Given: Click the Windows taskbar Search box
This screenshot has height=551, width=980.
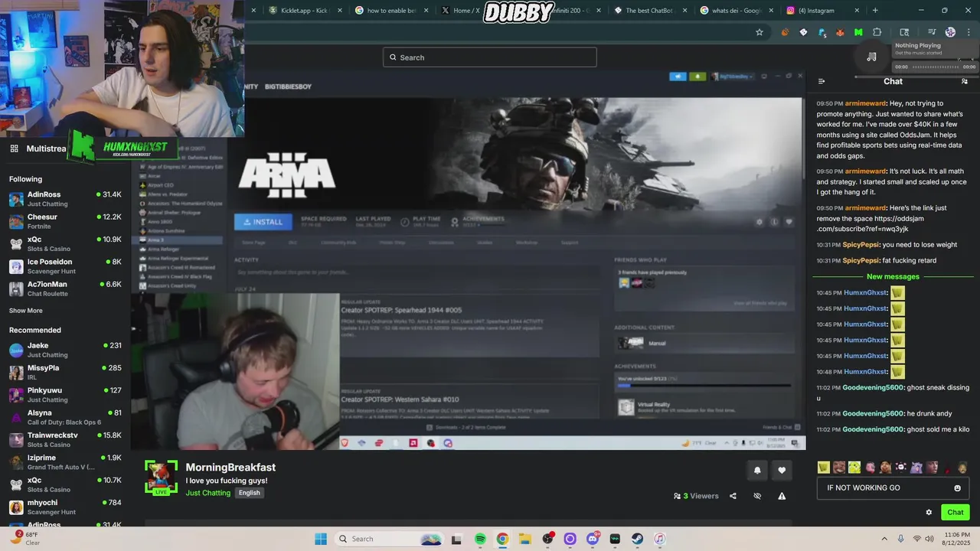Looking at the screenshot, I should pyautogui.click(x=389, y=539).
